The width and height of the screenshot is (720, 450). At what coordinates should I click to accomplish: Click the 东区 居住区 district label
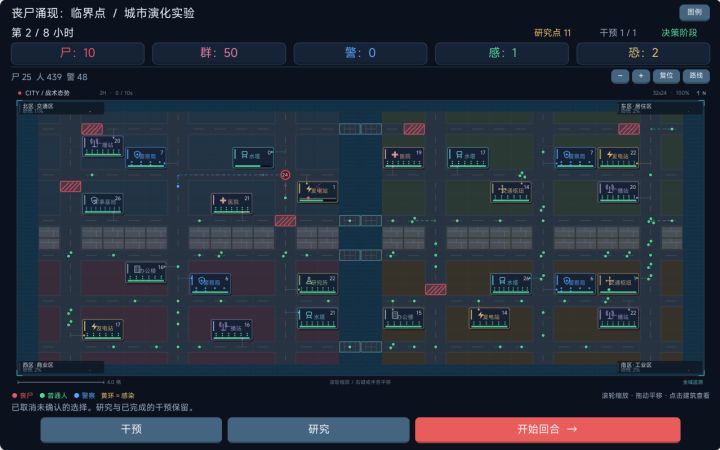[x=636, y=107]
